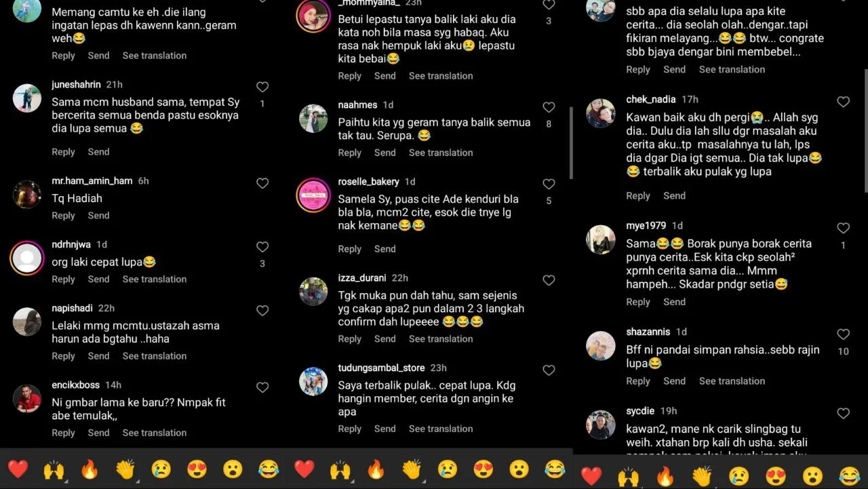Like the comment by juneshahrin
Screen dimensions: 868x489
click(x=262, y=87)
